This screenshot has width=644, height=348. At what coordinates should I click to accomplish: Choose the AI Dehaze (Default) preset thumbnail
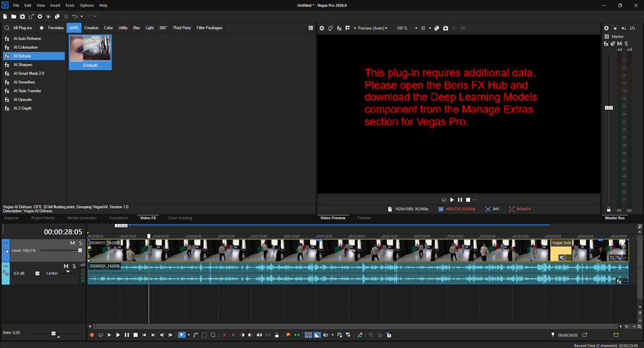click(x=91, y=52)
